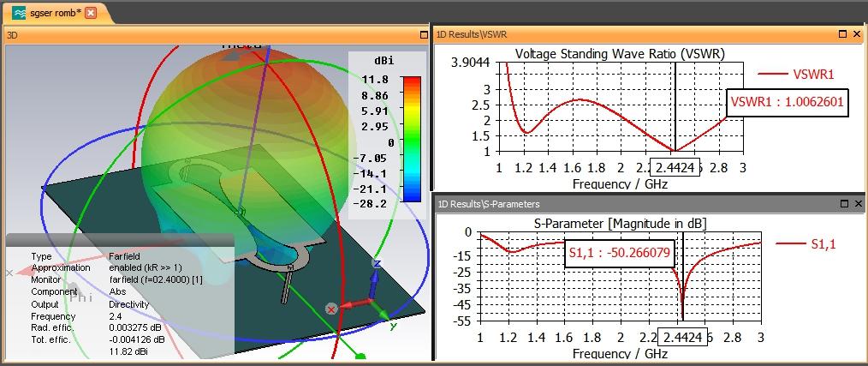This screenshot has width=868, height=366.
Task: Maximize the VSWR results panel
Action: [x=842, y=34]
